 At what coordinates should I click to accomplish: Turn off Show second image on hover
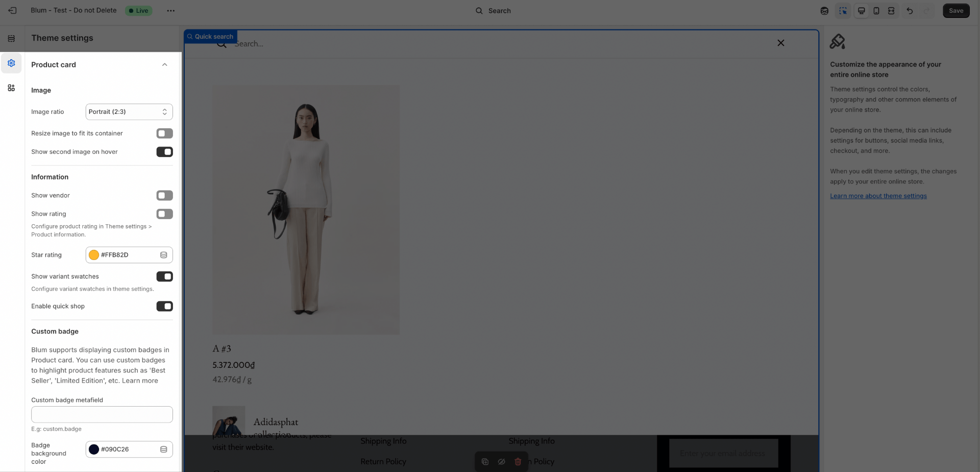pyautogui.click(x=164, y=152)
